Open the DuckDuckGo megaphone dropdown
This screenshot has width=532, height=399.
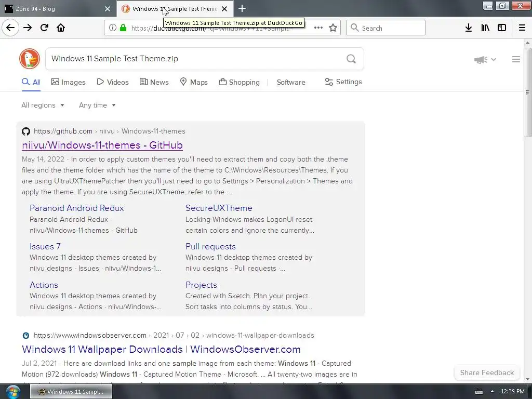485,60
